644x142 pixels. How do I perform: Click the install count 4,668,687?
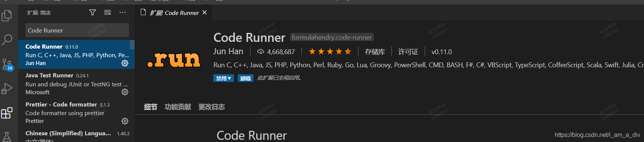coord(276,52)
